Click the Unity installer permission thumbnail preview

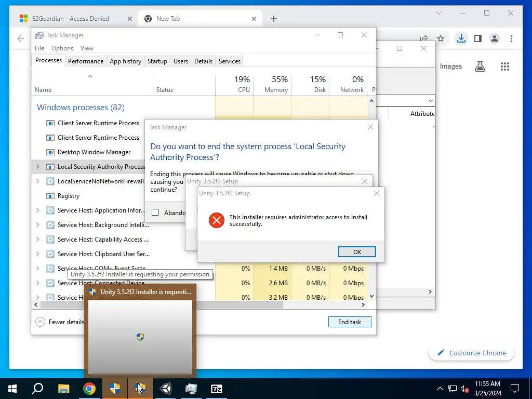pyautogui.click(x=140, y=337)
